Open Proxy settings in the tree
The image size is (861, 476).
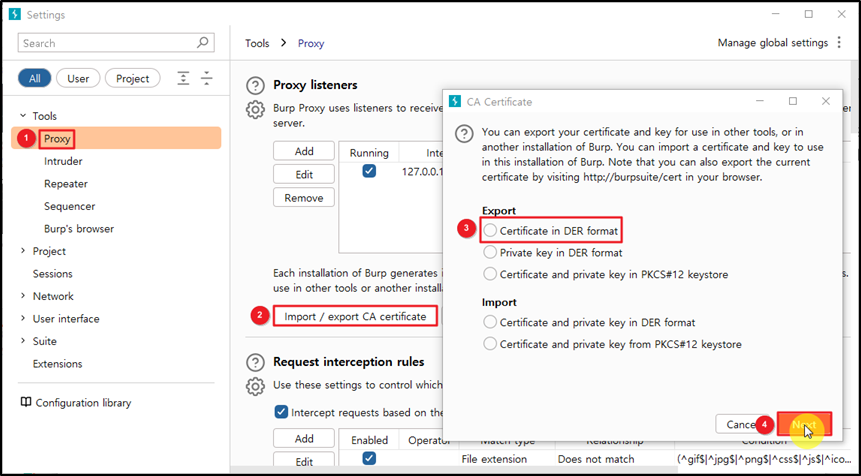pos(57,139)
